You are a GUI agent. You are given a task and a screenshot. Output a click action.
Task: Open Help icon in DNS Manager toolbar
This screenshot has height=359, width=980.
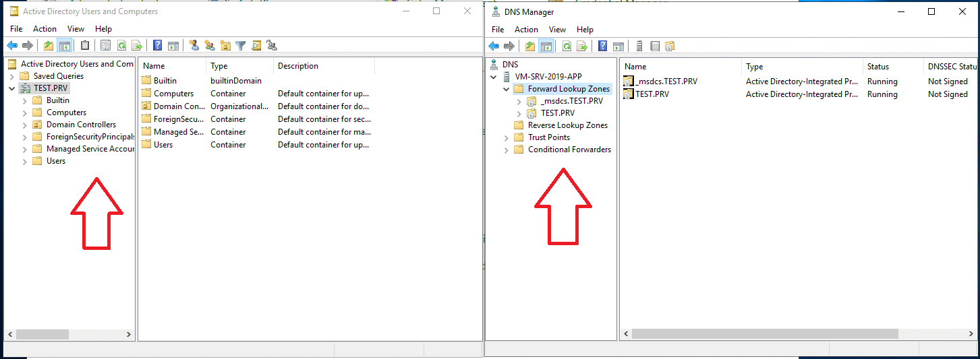click(x=603, y=46)
